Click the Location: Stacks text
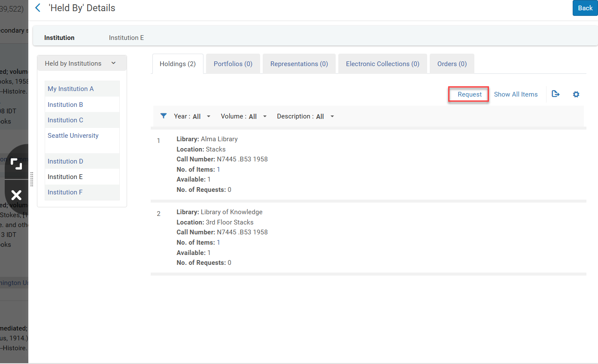The width and height of the screenshot is (598, 364). (201, 149)
